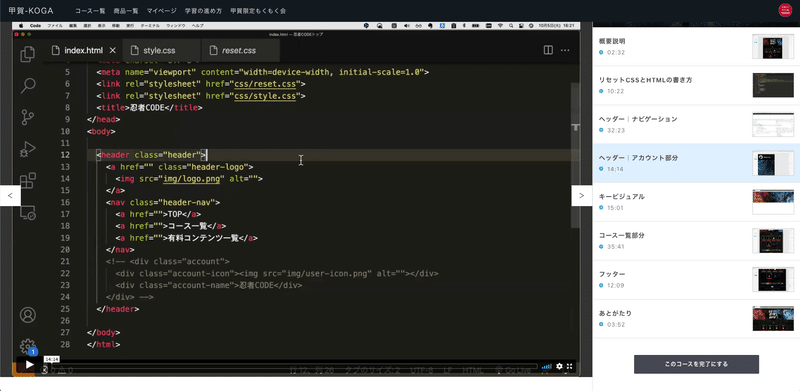Open the あとがたり lesson thumbnail
The image size is (800, 391).
coord(773,319)
